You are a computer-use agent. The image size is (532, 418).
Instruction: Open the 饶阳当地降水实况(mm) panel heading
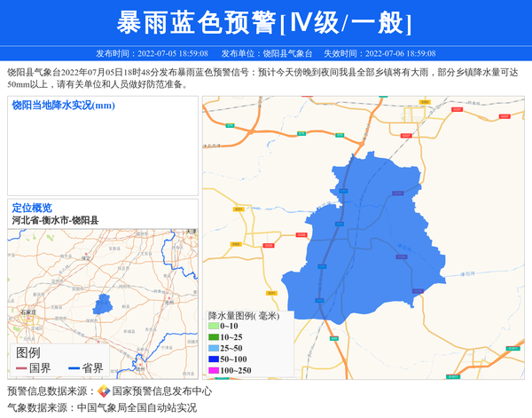pos(64,106)
